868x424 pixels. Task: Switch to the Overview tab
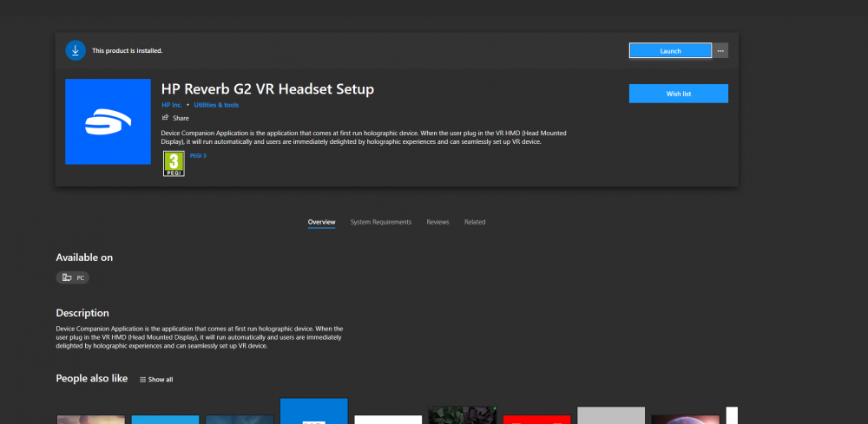(x=322, y=222)
